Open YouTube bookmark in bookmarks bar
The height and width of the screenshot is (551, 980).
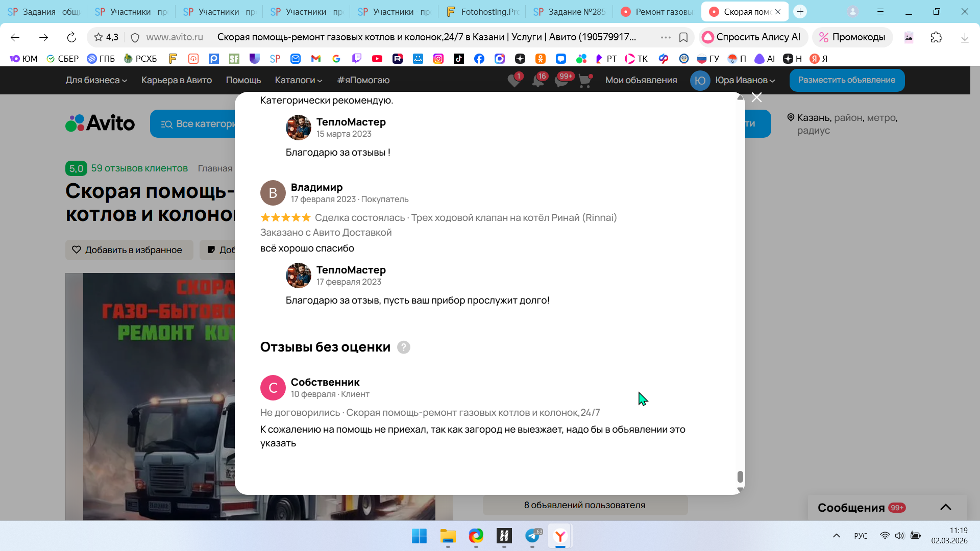point(377,59)
